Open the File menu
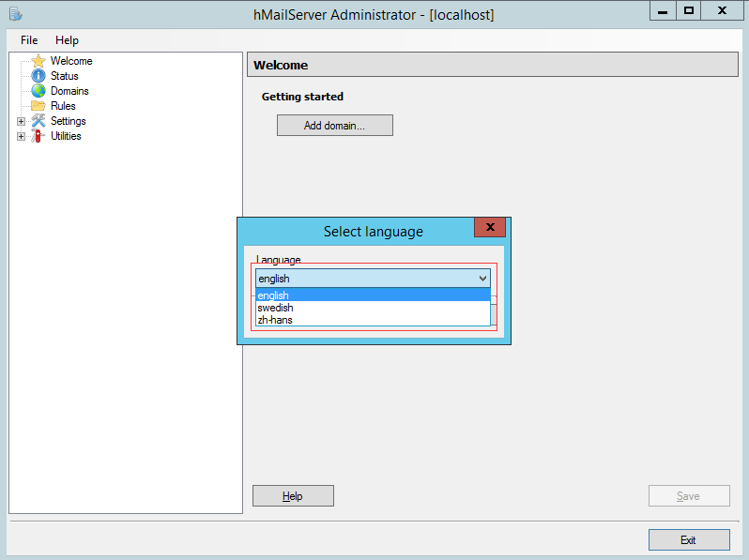 29,40
